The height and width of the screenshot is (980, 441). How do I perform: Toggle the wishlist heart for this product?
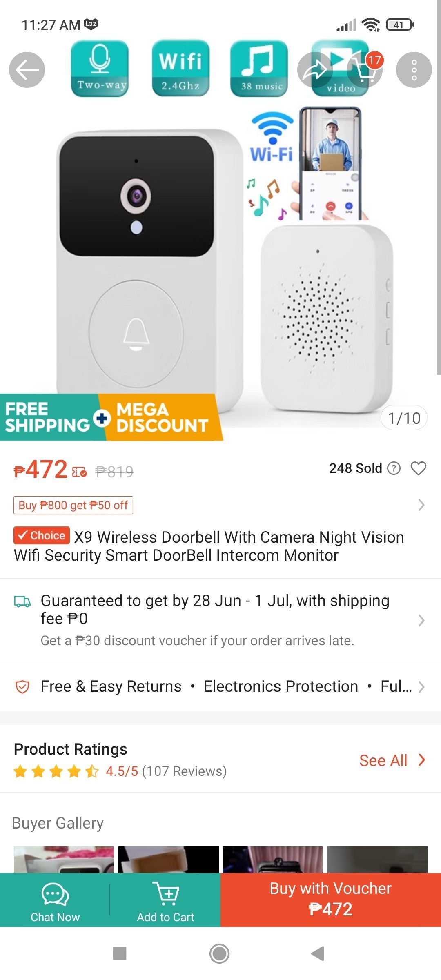point(418,468)
